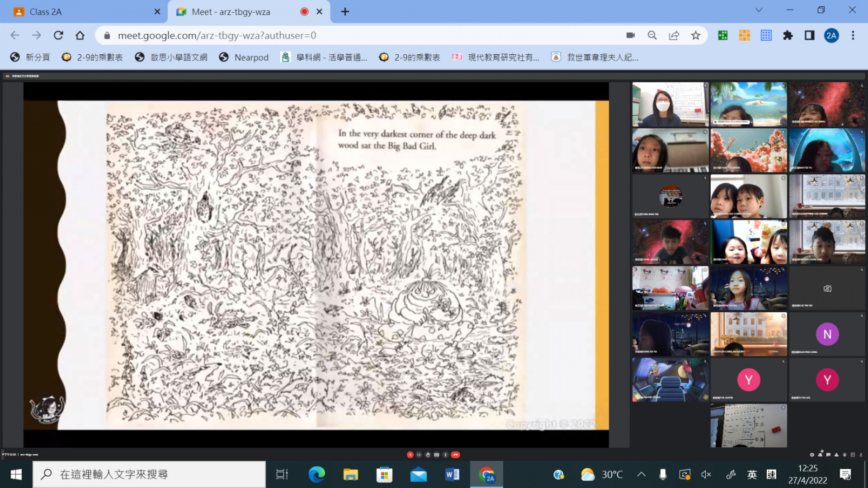Screen dimensions: 868x488
Task: Close the Class 2A tab
Action: coord(157,12)
